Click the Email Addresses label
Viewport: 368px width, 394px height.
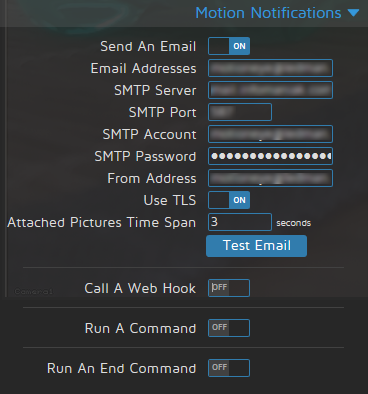click(143, 68)
